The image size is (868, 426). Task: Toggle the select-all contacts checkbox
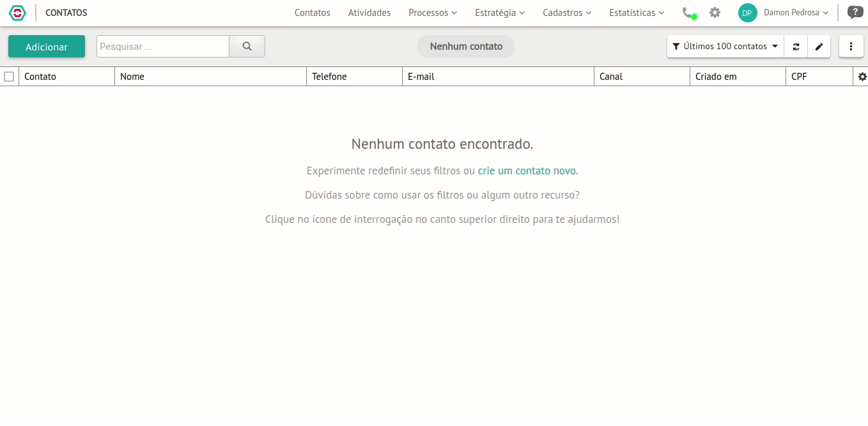pos(9,77)
